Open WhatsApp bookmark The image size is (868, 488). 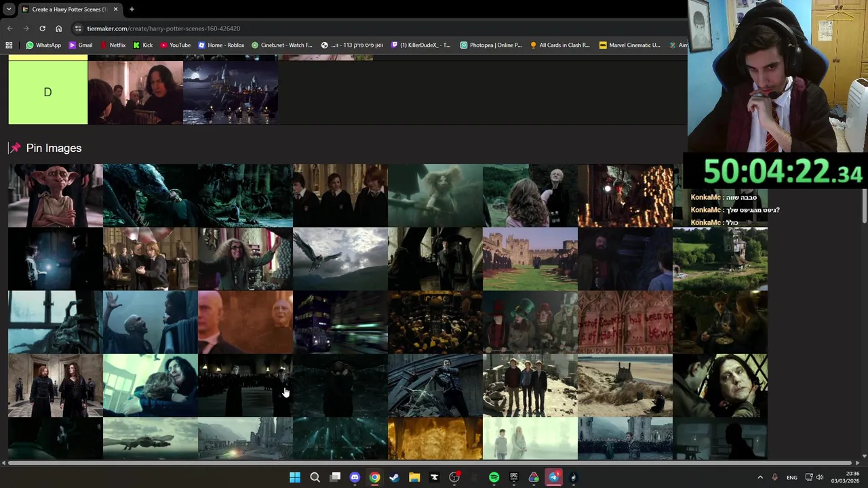(x=43, y=45)
